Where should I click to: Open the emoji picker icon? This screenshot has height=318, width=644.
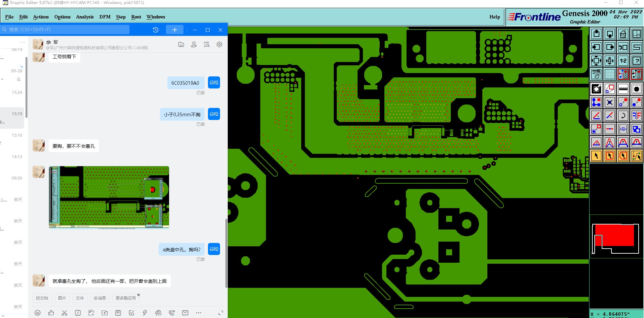(x=38, y=313)
